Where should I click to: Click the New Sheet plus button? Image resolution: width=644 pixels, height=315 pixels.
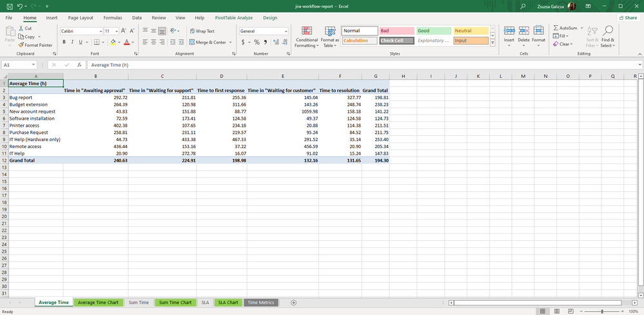point(294,303)
